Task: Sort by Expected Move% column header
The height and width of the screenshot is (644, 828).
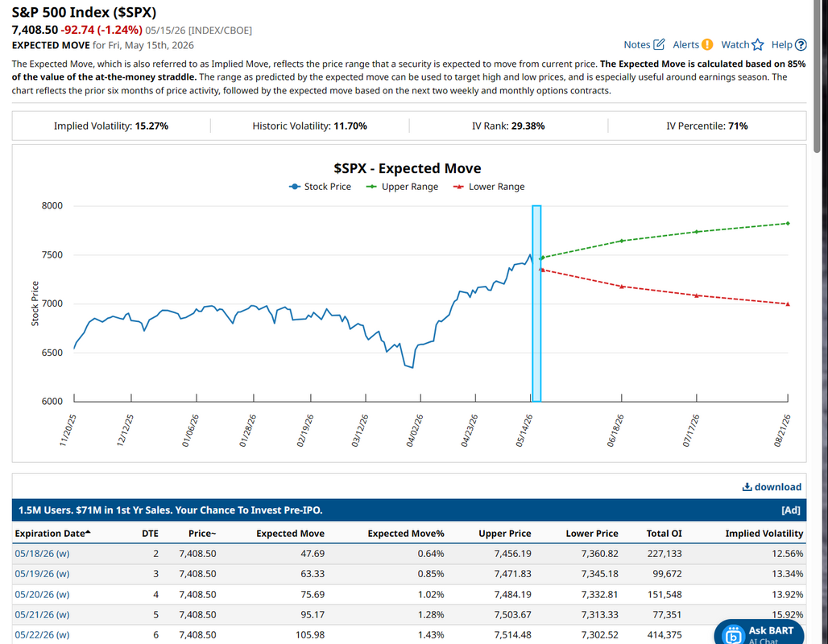Action: tap(406, 533)
